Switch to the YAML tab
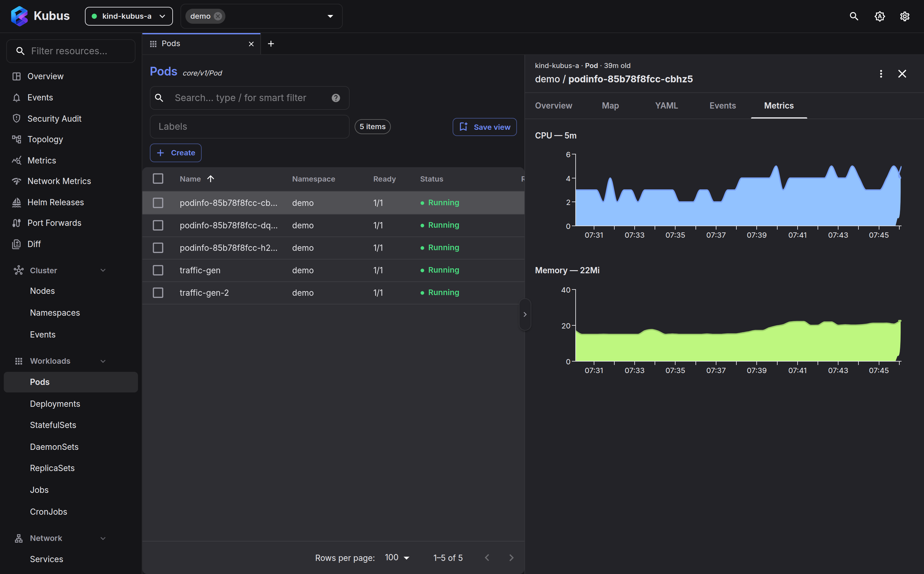The width and height of the screenshot is (924, 574). pos(666,105)
